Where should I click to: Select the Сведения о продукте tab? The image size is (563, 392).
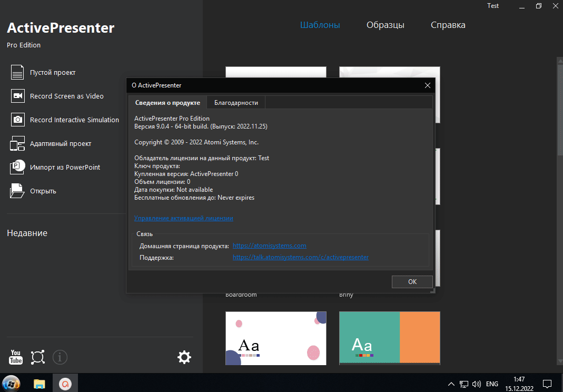pos(167,103)
